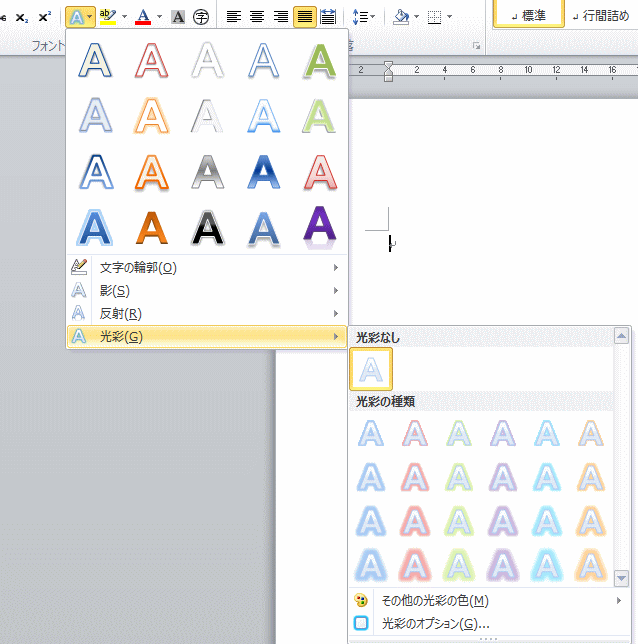
Task: Open the 影(S) submenu
Action: point(207,291)
